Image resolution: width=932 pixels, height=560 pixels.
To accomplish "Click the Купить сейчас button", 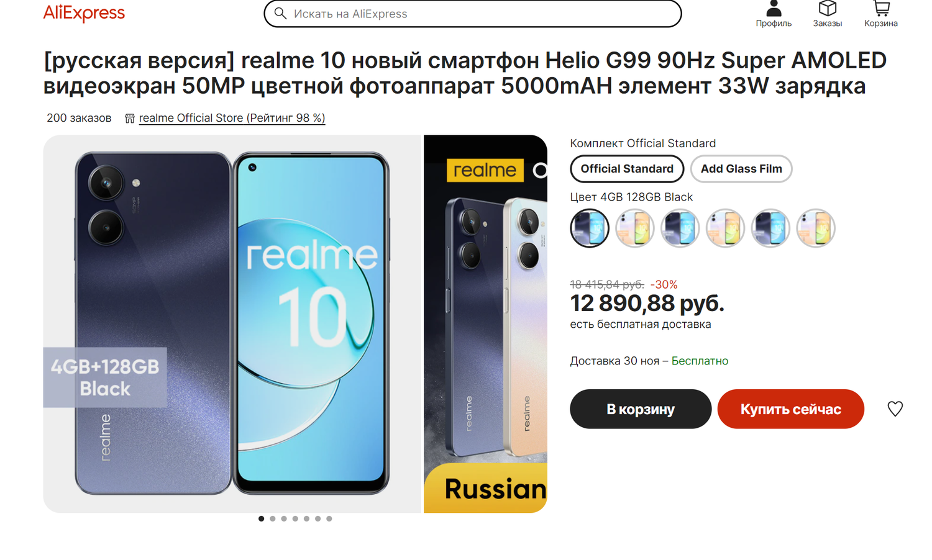I will click(791, 409).
